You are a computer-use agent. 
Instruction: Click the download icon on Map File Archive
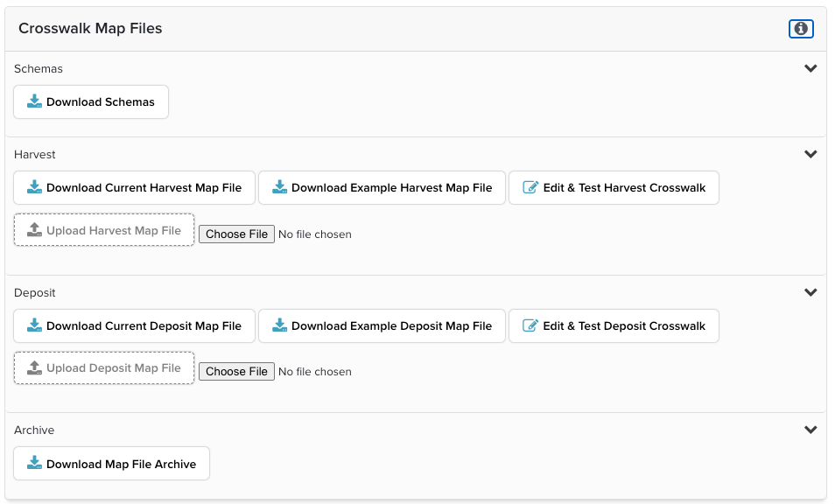(34, 465)
